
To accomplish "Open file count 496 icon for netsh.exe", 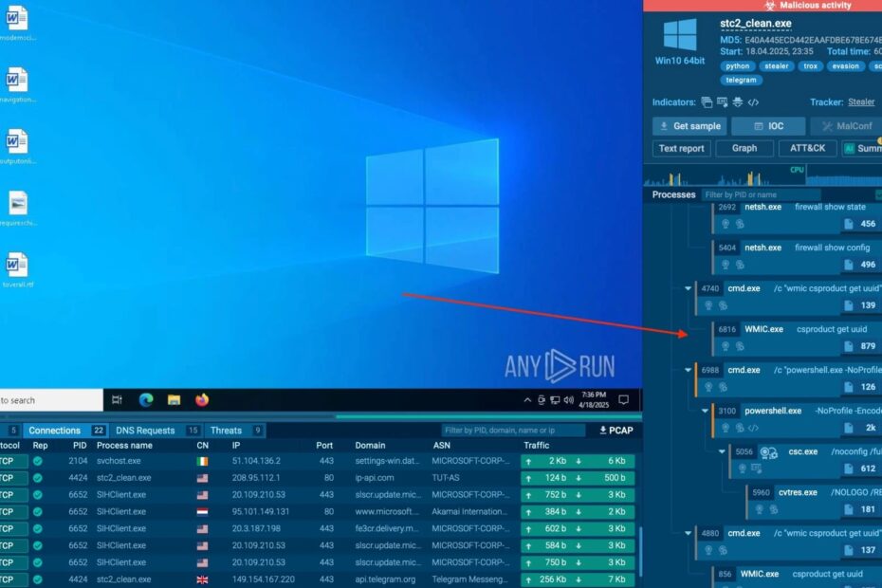I will tap(848, 265).
